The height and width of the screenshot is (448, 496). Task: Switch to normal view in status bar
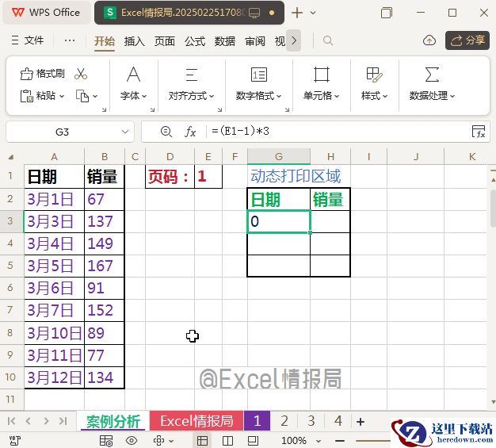pyautogui.click(x=202, y=440)
